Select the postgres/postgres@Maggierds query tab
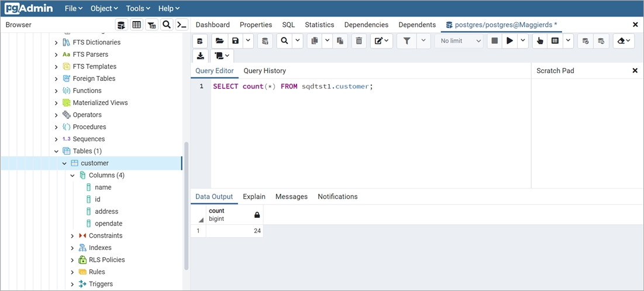Viewport: 644px width, 291px height. [x=501, y=25]
